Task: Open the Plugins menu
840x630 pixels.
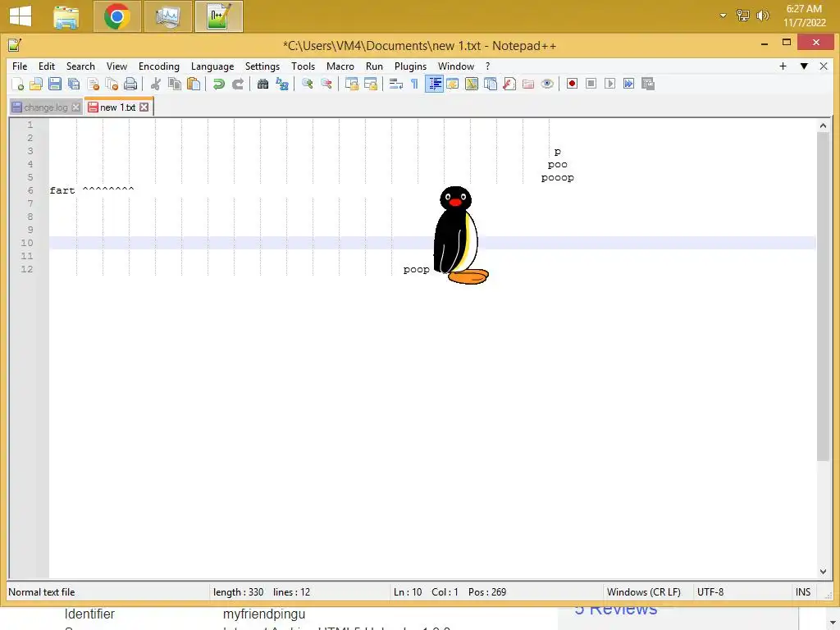Action: pyautogui.click(x=410, y=66)
